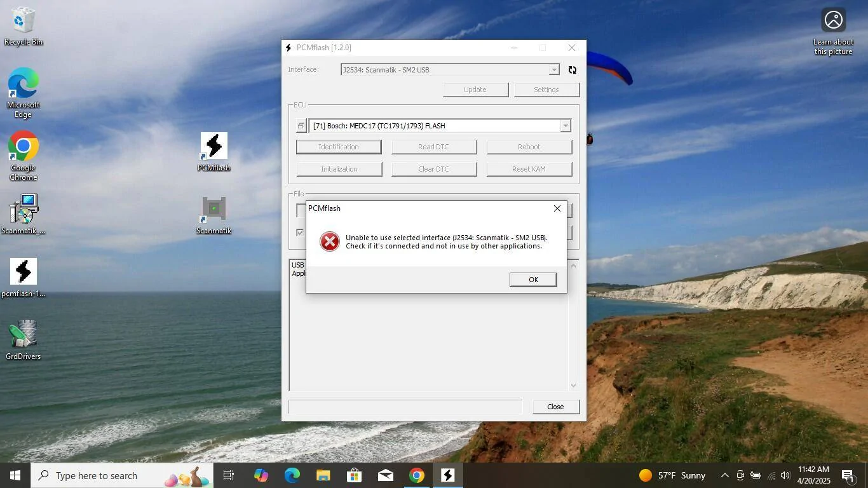Open the notification center
This screenshot has height=488, width=868.
(x=848, y=475)
